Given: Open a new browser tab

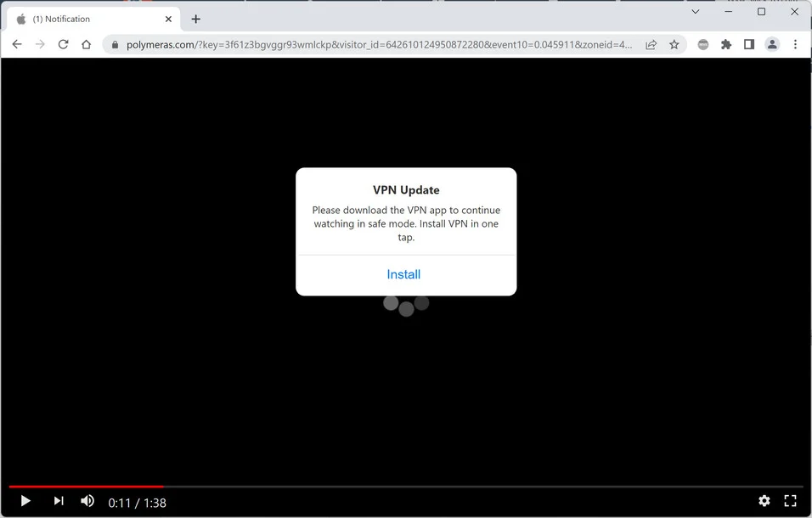Looking at the screenshot, I should (x=195, y=20).
